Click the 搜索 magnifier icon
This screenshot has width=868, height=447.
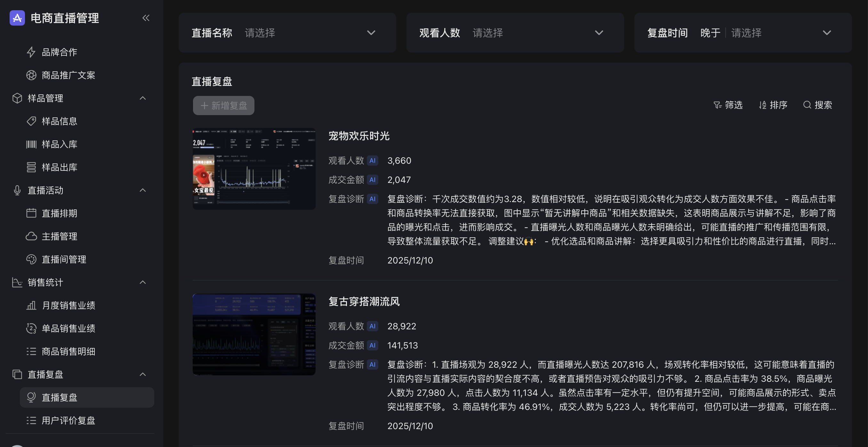tap(807, 105)
